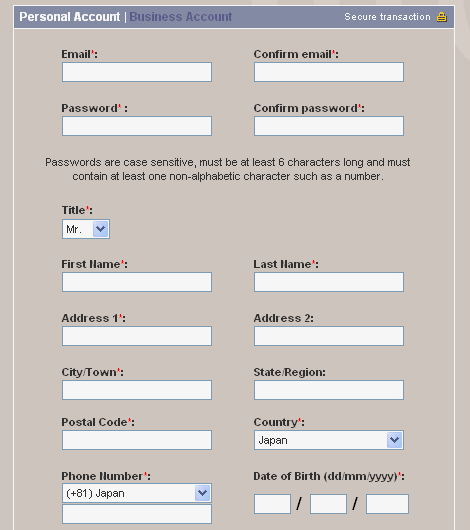Click the Confirm password field

coord(329,126)
